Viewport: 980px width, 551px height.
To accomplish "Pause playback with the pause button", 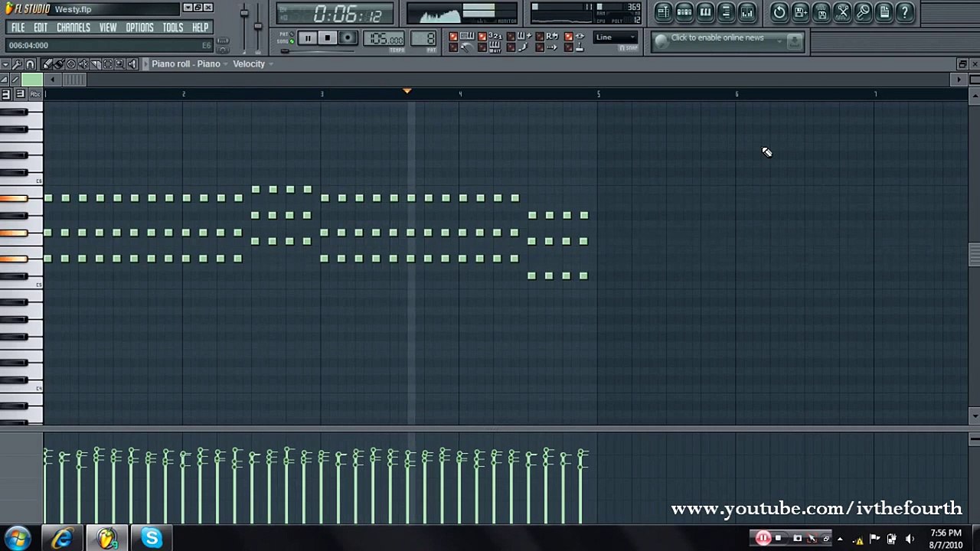I will [x=306, y=38].
